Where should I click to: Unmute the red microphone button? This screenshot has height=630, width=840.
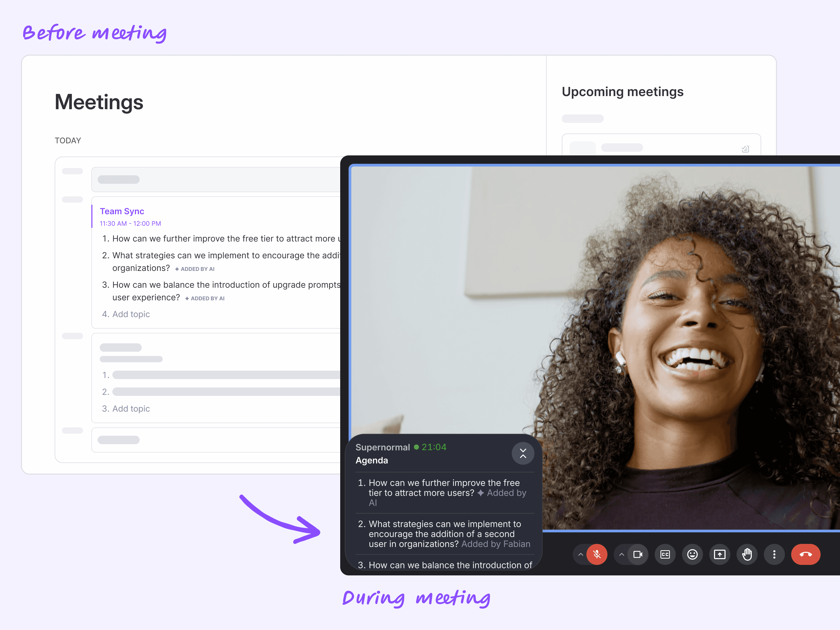point(597,554)
